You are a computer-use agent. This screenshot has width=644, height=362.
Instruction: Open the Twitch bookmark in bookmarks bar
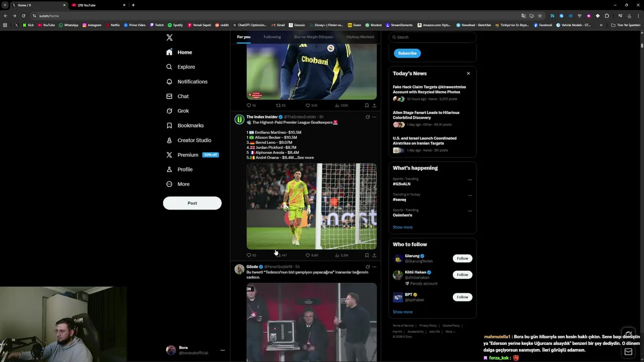click(x=157, y=25)
